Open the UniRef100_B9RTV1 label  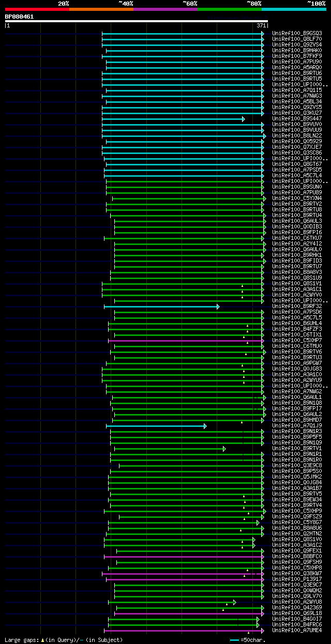point(297,448)
